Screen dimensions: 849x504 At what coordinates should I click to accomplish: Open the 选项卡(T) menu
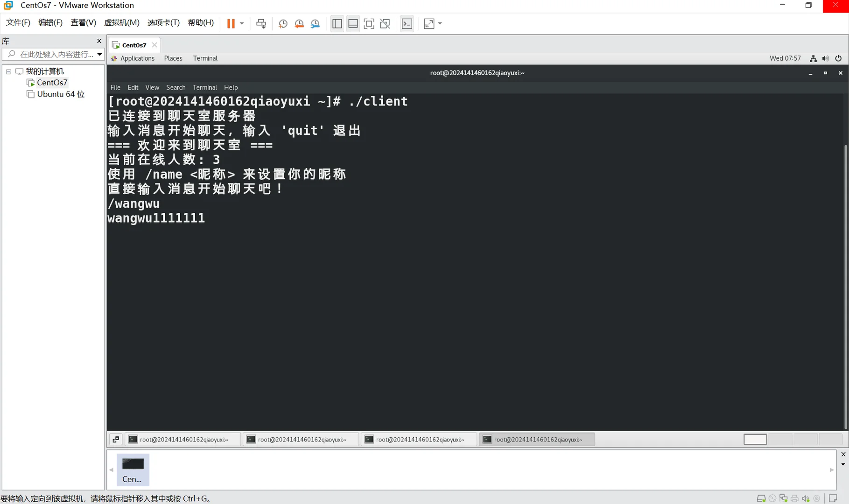(164, 22)
